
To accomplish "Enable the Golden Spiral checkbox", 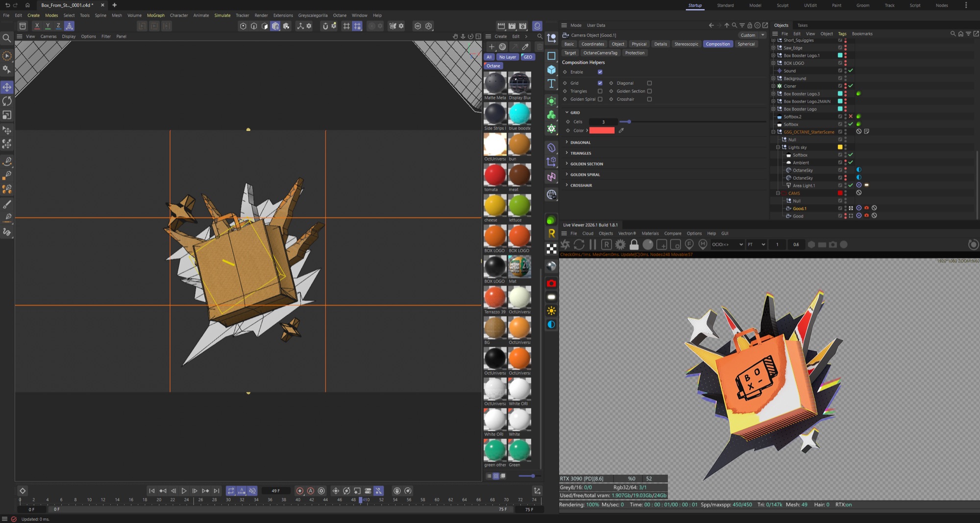I will 600,99.
